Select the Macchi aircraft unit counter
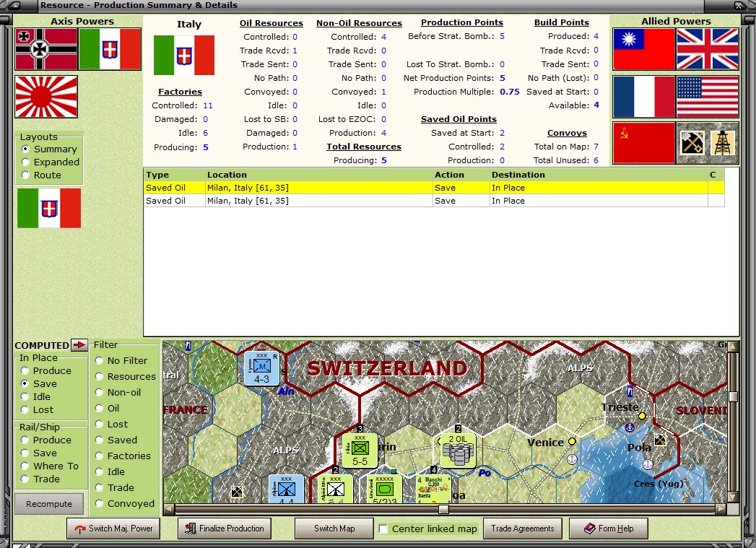The width and height of the screenshot is (756, 548). coord(433,490)
